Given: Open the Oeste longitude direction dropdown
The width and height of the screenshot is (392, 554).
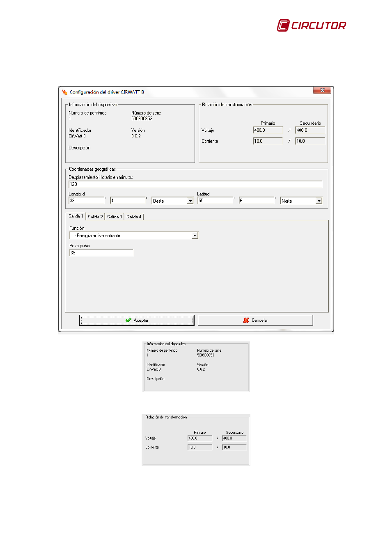Looking at the screenshot, I should [x=190, y=201].
